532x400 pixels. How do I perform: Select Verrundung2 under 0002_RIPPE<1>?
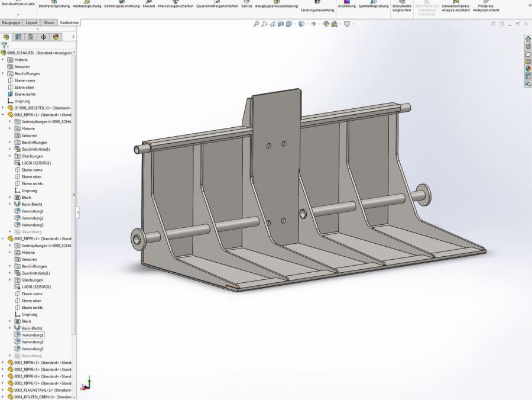(x=29, y=218)
